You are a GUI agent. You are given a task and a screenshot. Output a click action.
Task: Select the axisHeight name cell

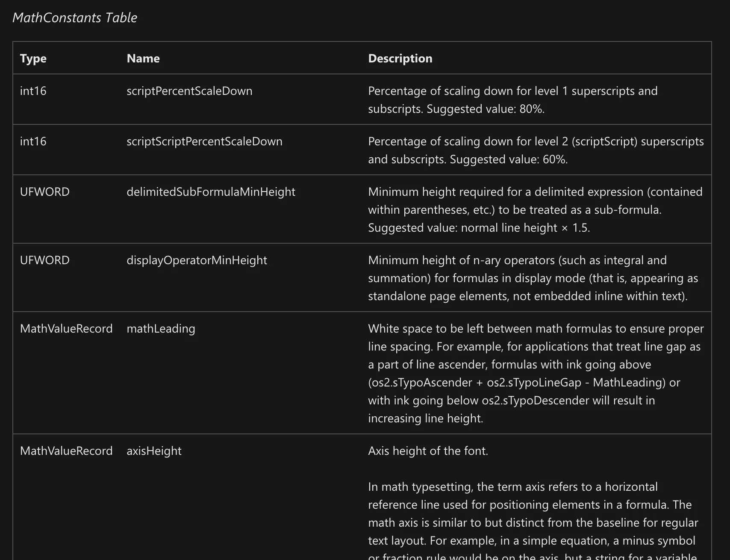tap(154, 451)
